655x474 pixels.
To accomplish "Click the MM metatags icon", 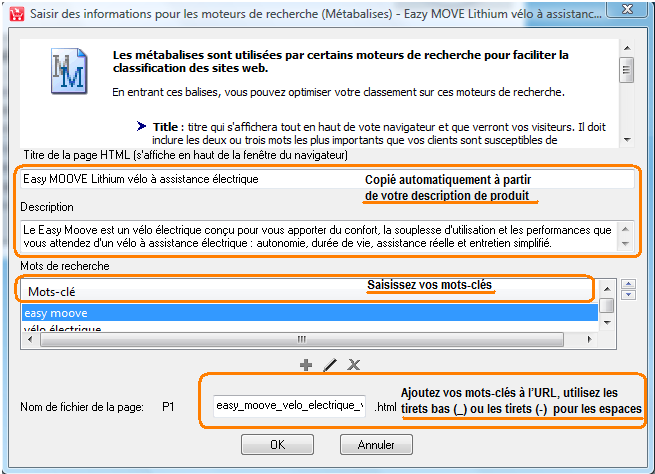I will coord(69,72).
